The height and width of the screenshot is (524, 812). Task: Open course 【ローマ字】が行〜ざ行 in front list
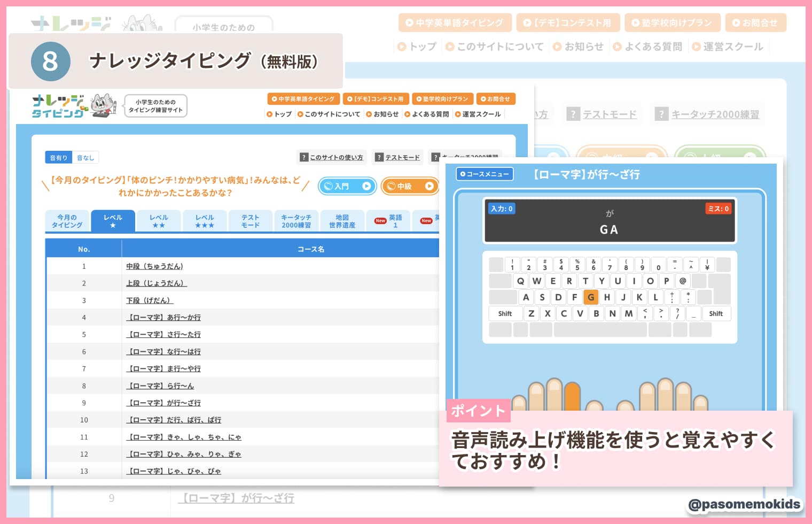pos(163,403)
